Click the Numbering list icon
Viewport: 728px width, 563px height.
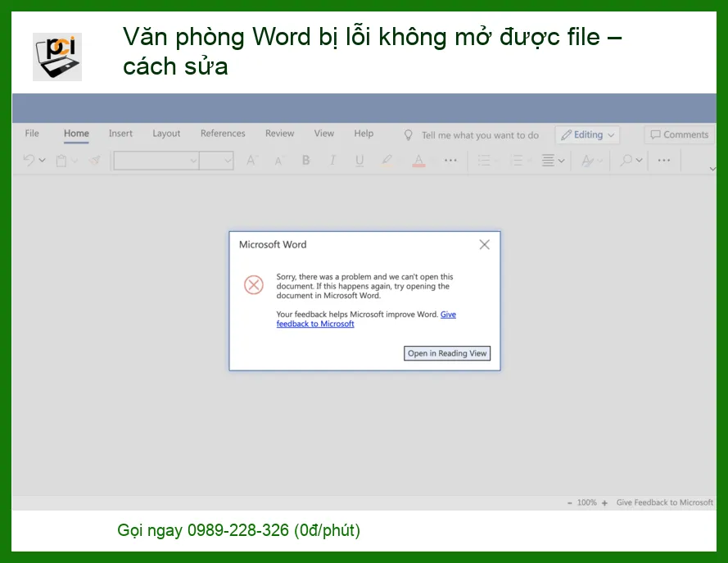(517, 161)
